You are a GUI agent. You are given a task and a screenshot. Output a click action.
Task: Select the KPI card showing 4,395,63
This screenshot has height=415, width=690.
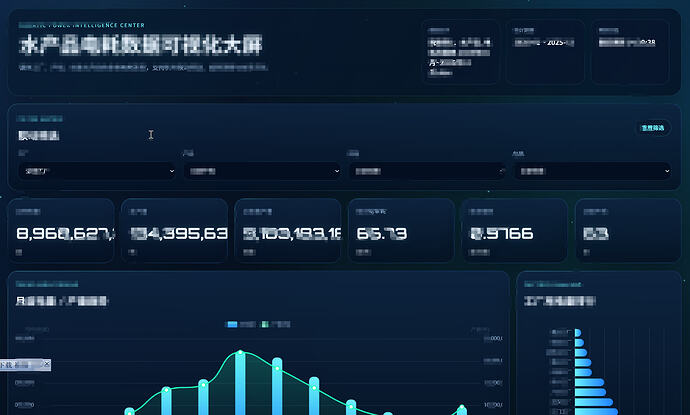tap(175, 230)
